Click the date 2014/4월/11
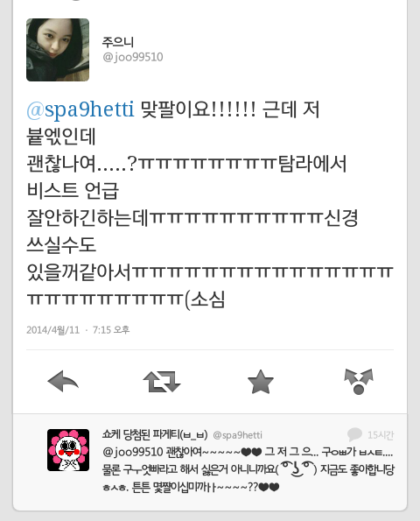The image size is (420, 521). tap(53, 330)
